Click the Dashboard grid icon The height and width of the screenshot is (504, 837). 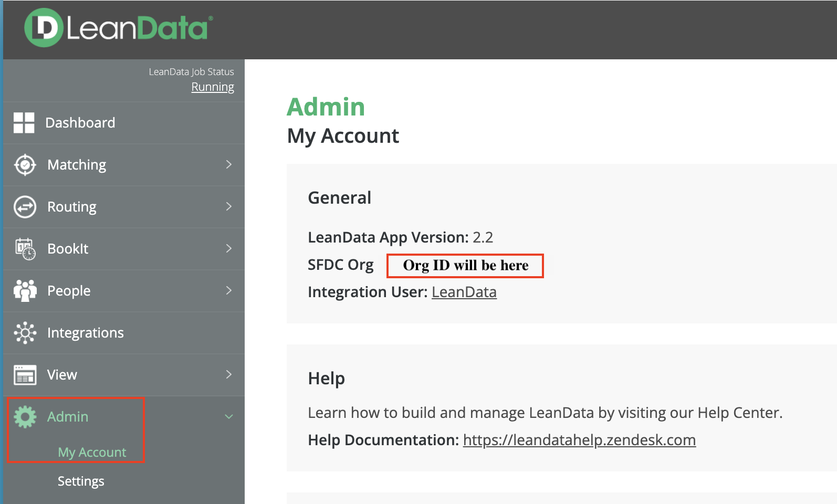pos(24,123)
